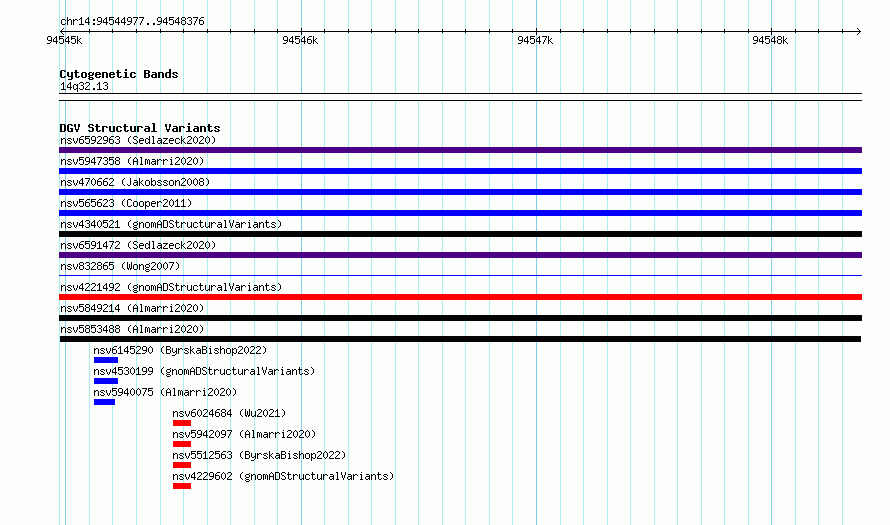Image resolution: width=890 pixels, height=525 pixels.
Task: Select the purple nsv6592963 variant bar
Action: click(460, 150)
